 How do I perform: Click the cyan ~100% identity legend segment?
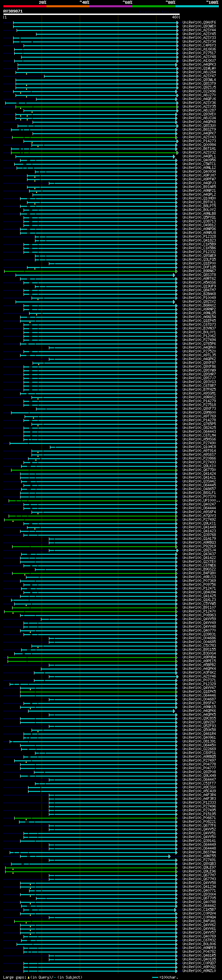(x=197, y=7)
